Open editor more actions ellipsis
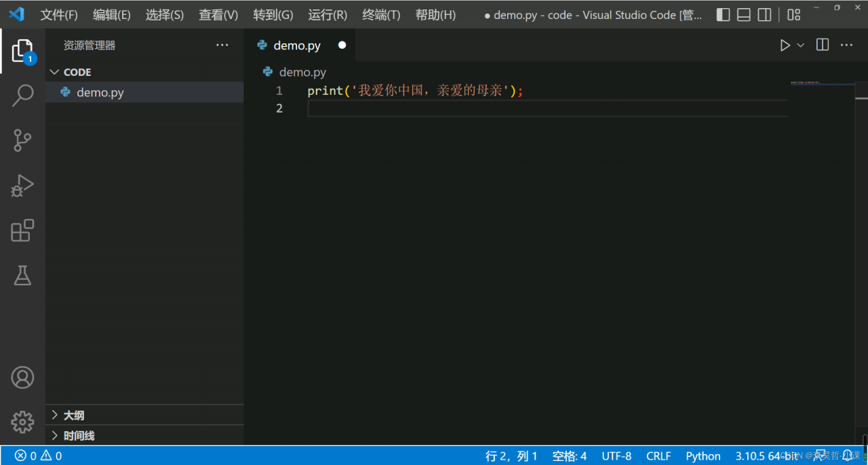868x465 pixels. click(846, 45)
